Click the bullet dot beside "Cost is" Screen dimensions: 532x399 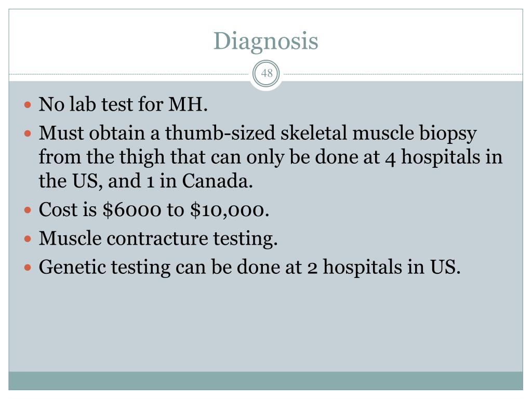coord(29,210)
